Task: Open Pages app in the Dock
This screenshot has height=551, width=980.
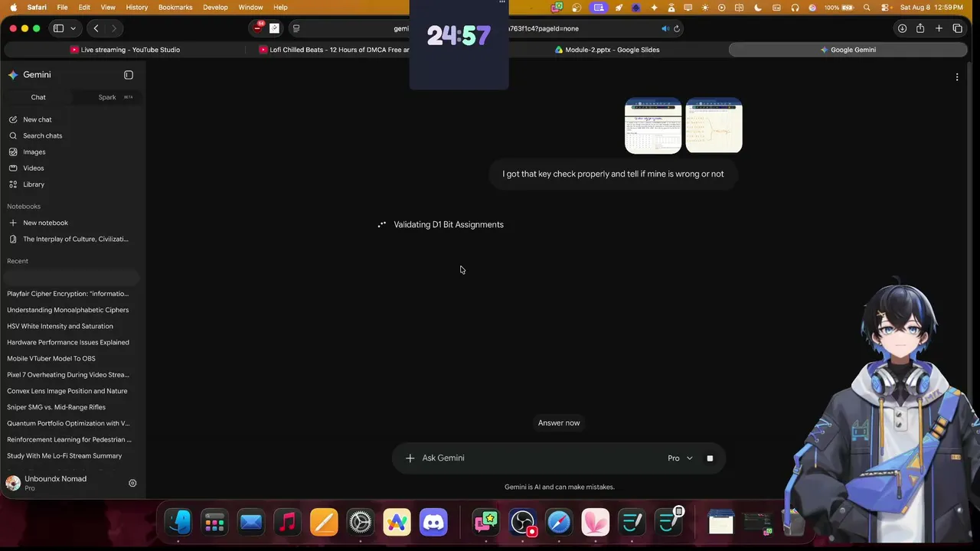Action: pos(324,523)
